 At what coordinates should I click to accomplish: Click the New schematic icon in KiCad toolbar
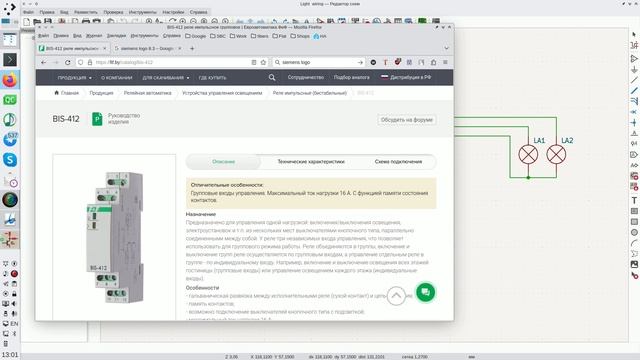click(x=27, y=21)
